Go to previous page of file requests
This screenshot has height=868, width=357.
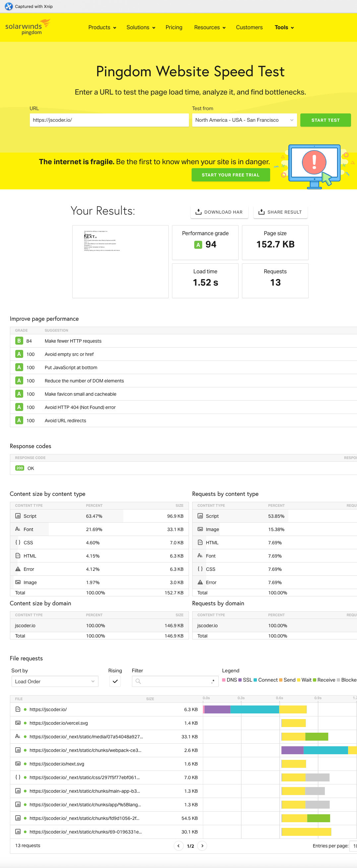tap(178, 845)
